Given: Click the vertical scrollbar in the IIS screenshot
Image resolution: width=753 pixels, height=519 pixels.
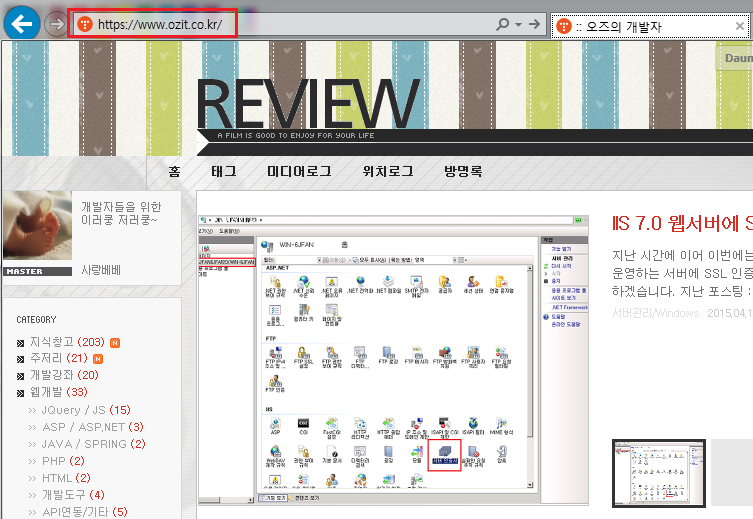Looking at the screenshot, I should pos(530,376).
